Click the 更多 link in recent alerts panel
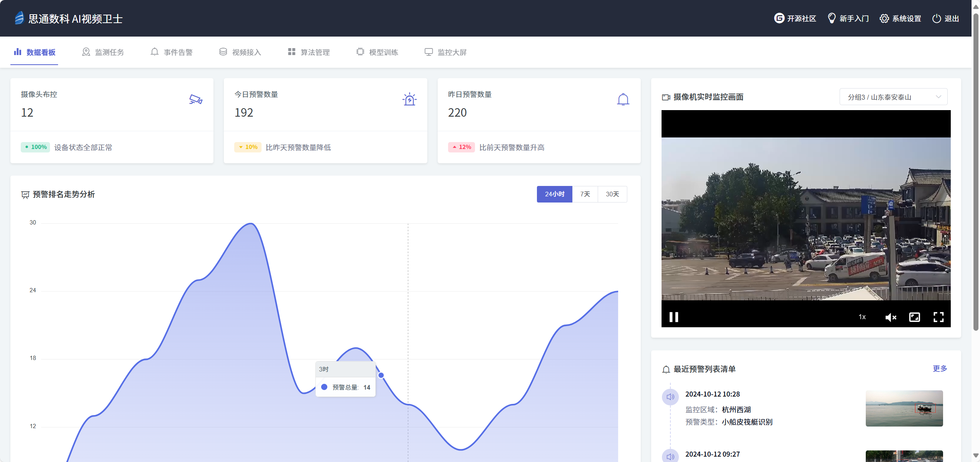Screen dimensions: 980x462 [x=940, y=368]
